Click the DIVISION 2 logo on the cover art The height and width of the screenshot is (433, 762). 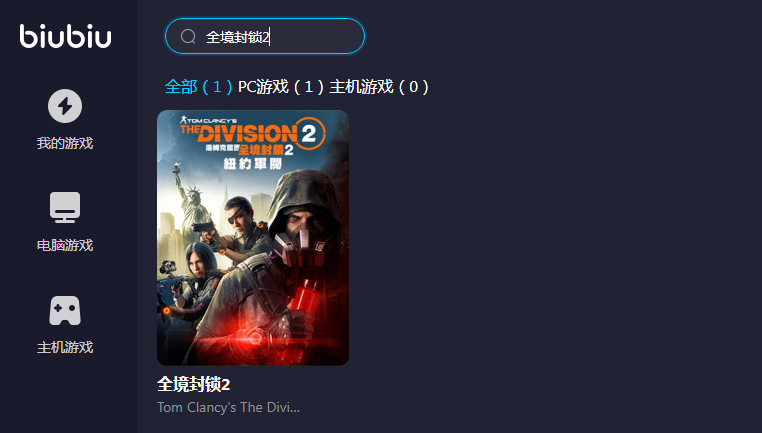[x=252, y=133]
